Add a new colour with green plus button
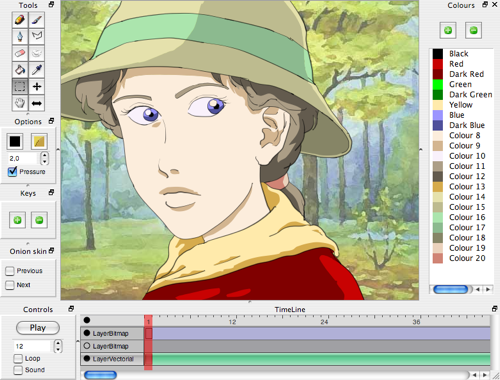Screen dimensions: 500x380 click(x=448, y=31)
